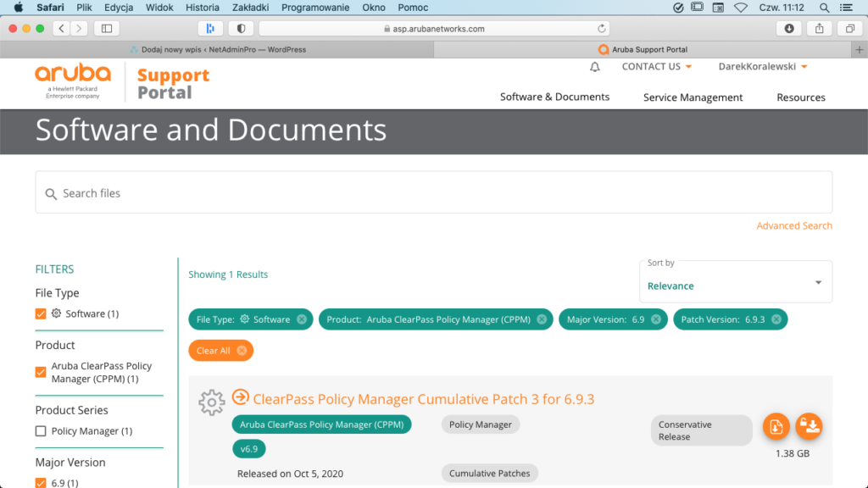Click the page reload icon in the address bar

click(x=603, y=28)
